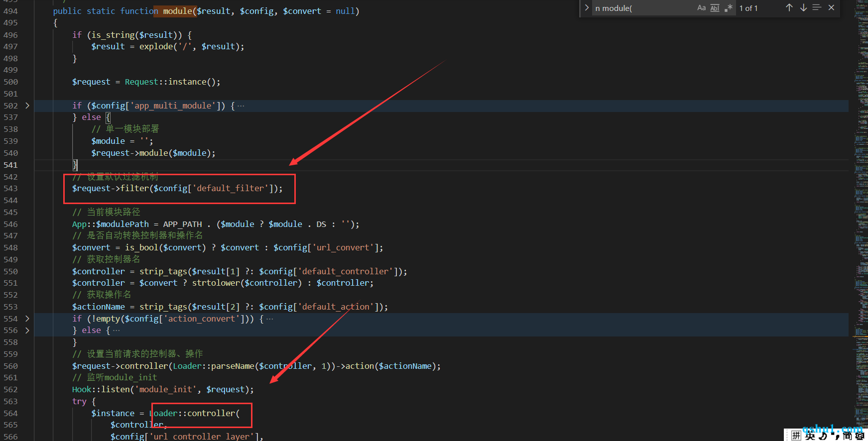Click '$actionName' argument on line 560

pyautogui.click(x=405, y=366)
